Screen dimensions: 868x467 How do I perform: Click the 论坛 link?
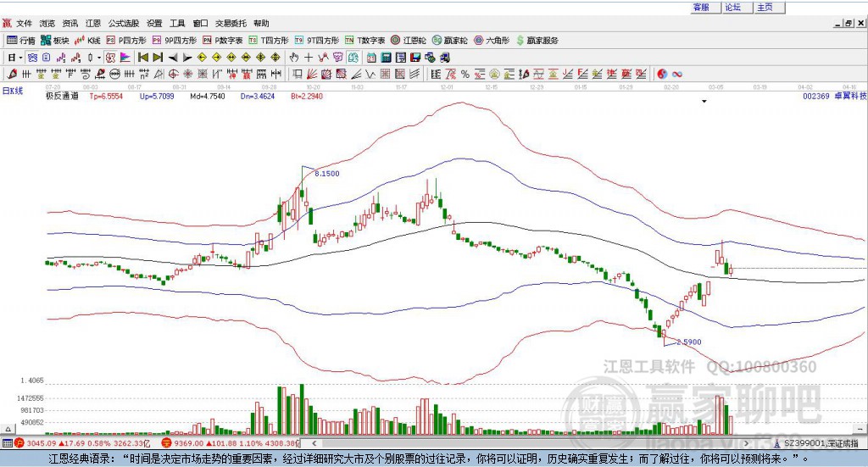click(x=733, y=7)
